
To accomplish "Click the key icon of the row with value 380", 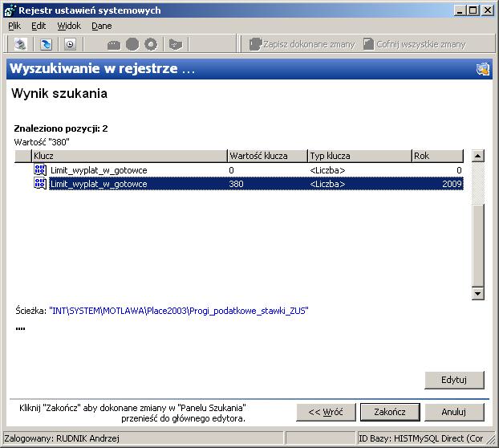I will [40, 184].
